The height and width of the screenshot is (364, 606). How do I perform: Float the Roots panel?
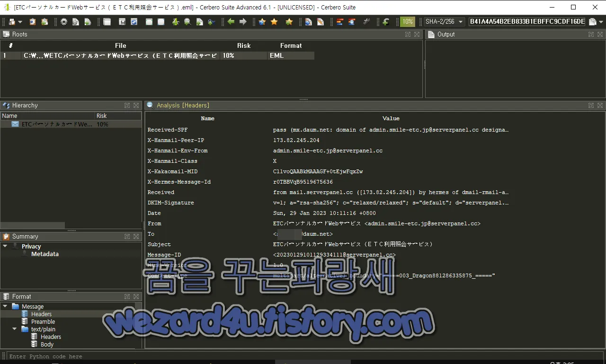[x=408, y=34]
